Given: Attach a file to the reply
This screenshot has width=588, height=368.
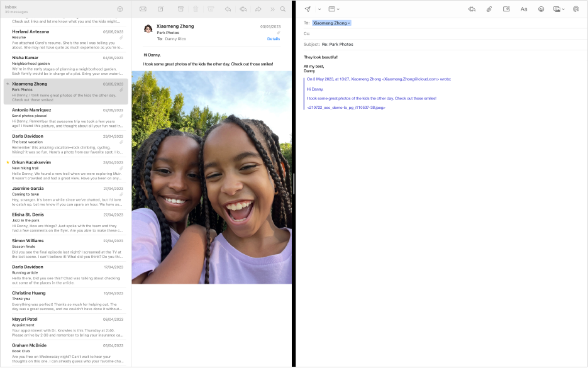Looking at the screenshot, I should [489, 8].
